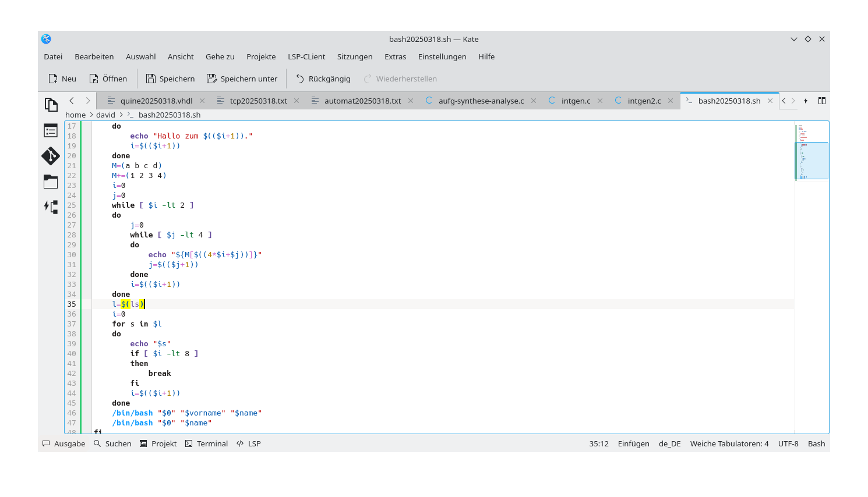This screenshot has height=497, width=868.
Task: Toggle the LSP panel in the status bar
Action: point(248,443)
